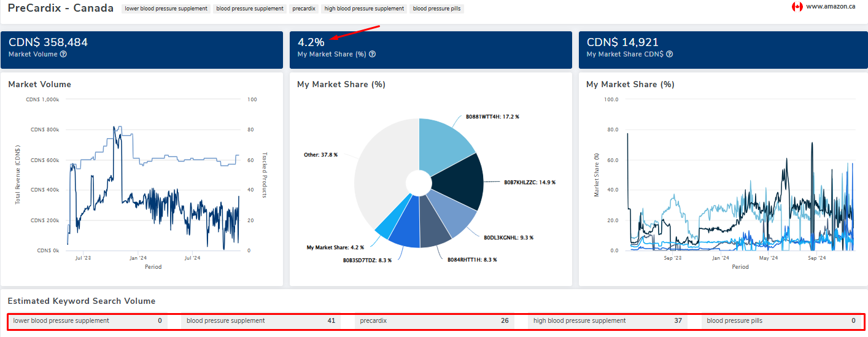Click the CDN$ 358,484 market volume value
This screenshot has width=868, height=337.
(48, 42)
